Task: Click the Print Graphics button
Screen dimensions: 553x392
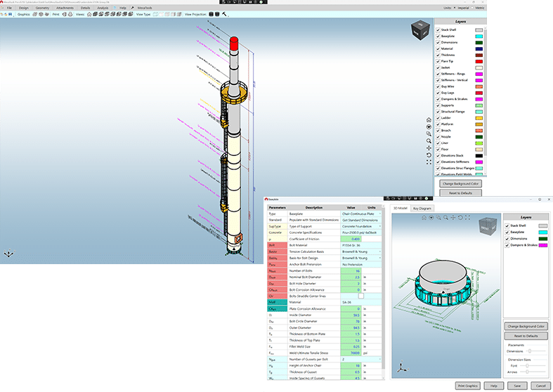Action: pyautogui.click(x=468, y=386)
